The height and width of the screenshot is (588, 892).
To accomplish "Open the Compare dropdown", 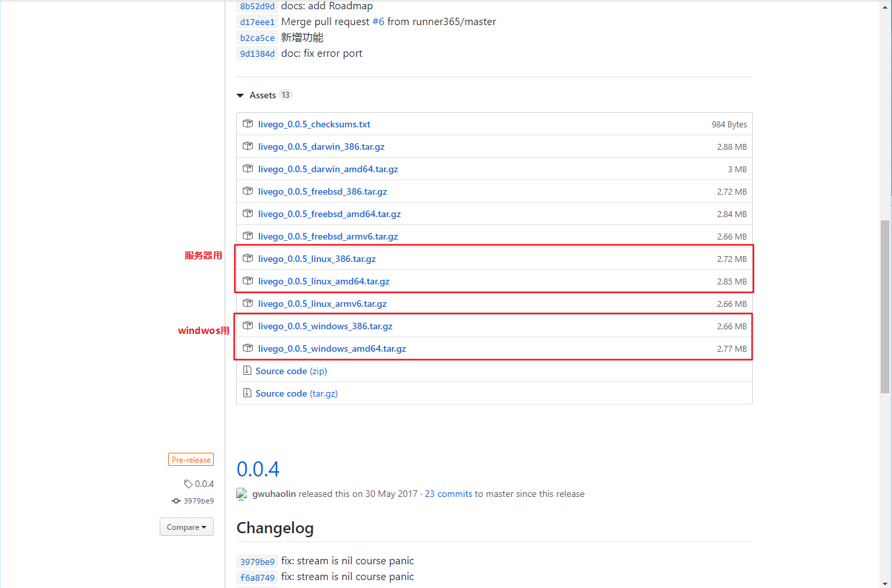I will 187,527.
